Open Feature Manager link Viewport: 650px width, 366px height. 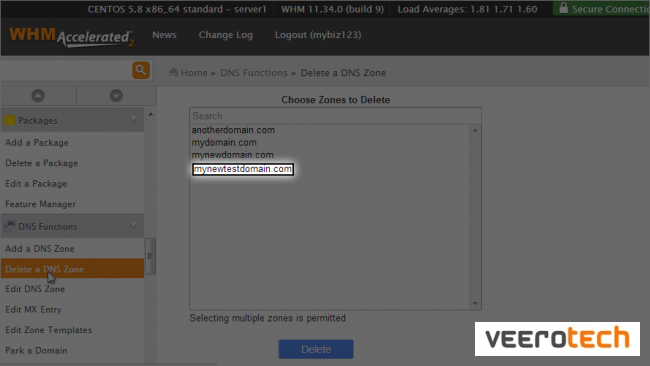click(x=41, y=204)
